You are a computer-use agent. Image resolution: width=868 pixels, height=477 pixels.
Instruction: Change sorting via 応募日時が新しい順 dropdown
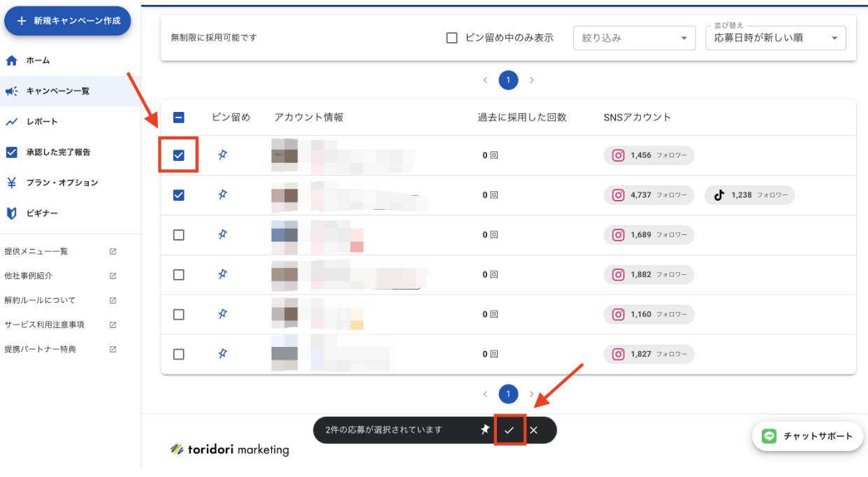tap(774, 41)
